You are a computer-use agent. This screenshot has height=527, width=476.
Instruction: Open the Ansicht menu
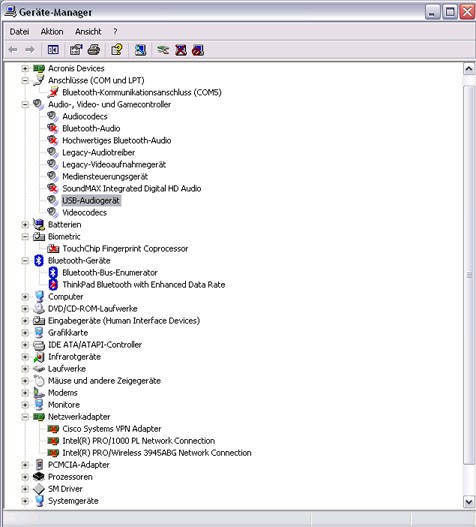88,32
